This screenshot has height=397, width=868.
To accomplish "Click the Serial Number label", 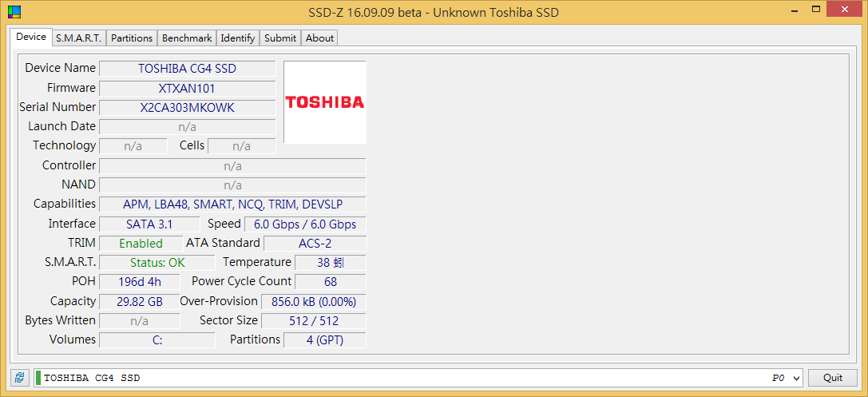I will pyautogui.click(x=57, y=107).
